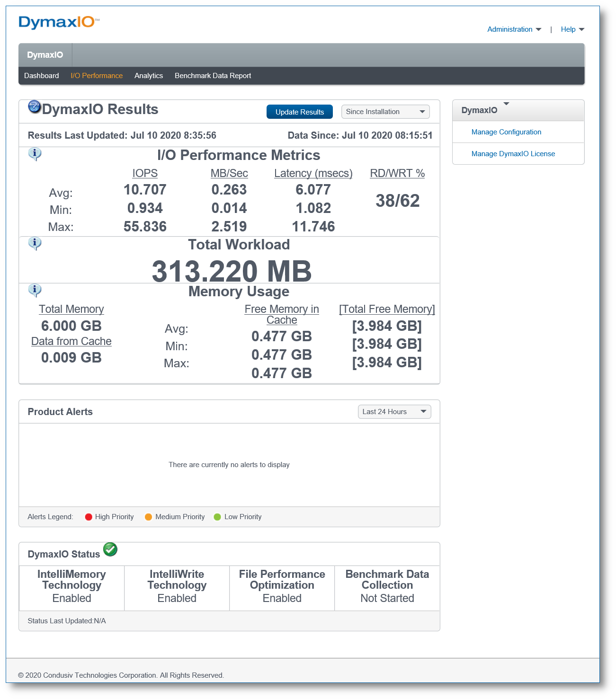Click the IntelliMemory Technology status cell
The width and height of the screenshot is (616, 699).
(71, 588)
